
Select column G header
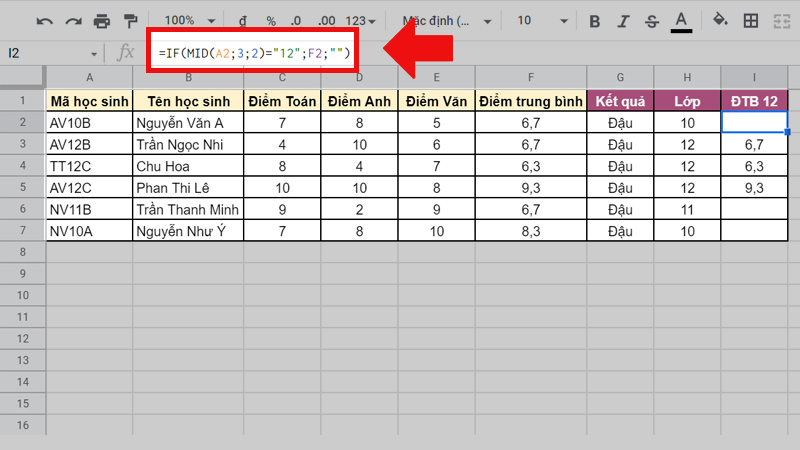pos(620,78)
